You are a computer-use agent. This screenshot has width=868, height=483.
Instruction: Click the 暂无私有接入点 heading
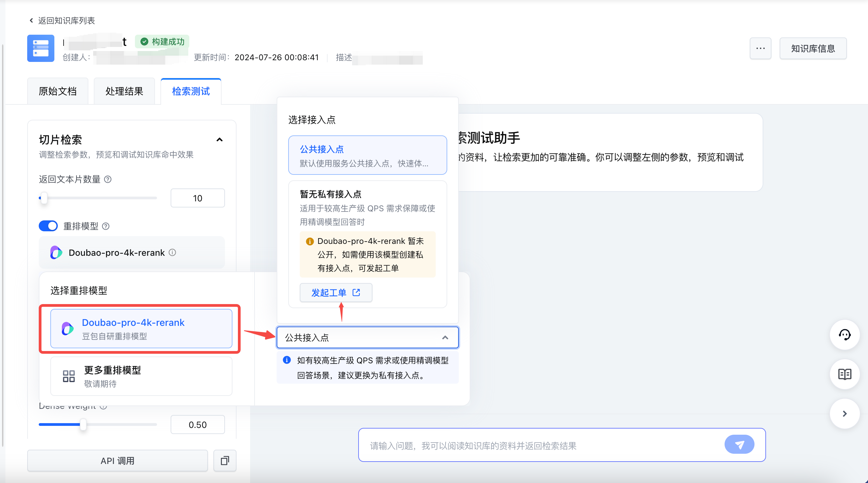(330, 194)
